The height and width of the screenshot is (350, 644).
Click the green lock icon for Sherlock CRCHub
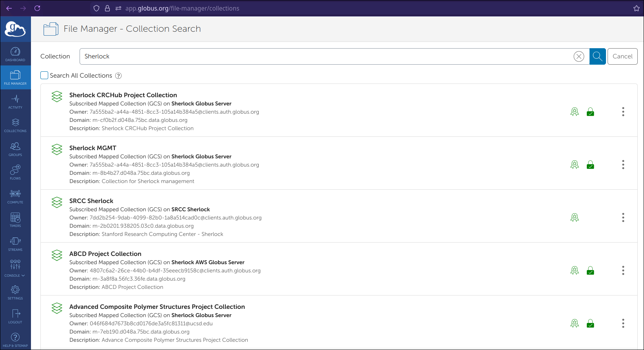pyautogui.click(x=590, y=112)
